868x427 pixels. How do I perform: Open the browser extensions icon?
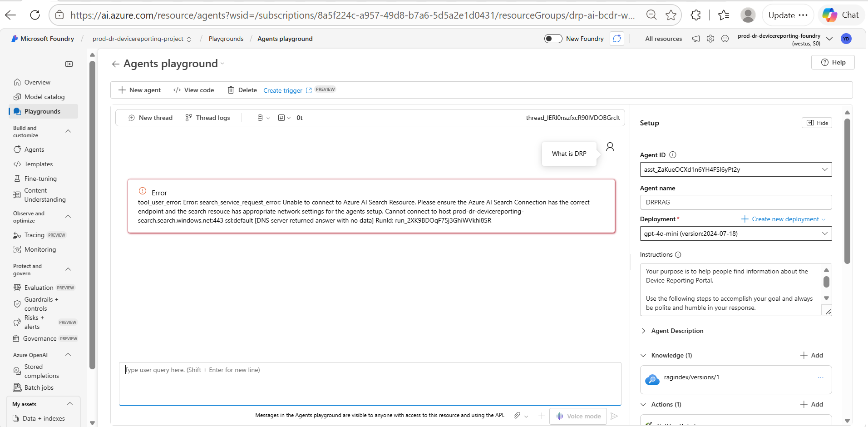pos(695,15)
